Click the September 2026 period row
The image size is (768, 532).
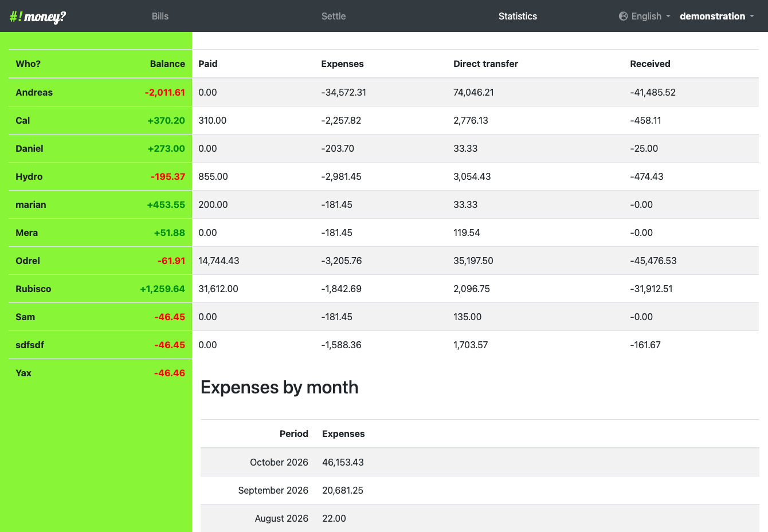tap(480, 490)
